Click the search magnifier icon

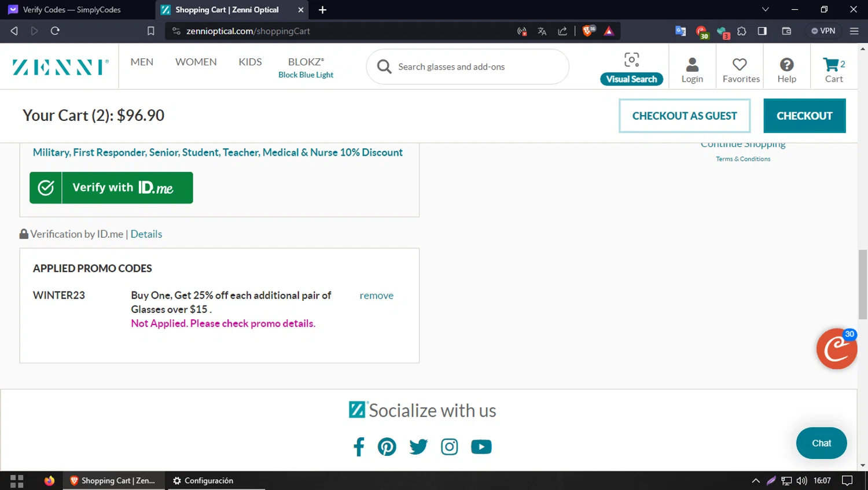tap(384, 67)
